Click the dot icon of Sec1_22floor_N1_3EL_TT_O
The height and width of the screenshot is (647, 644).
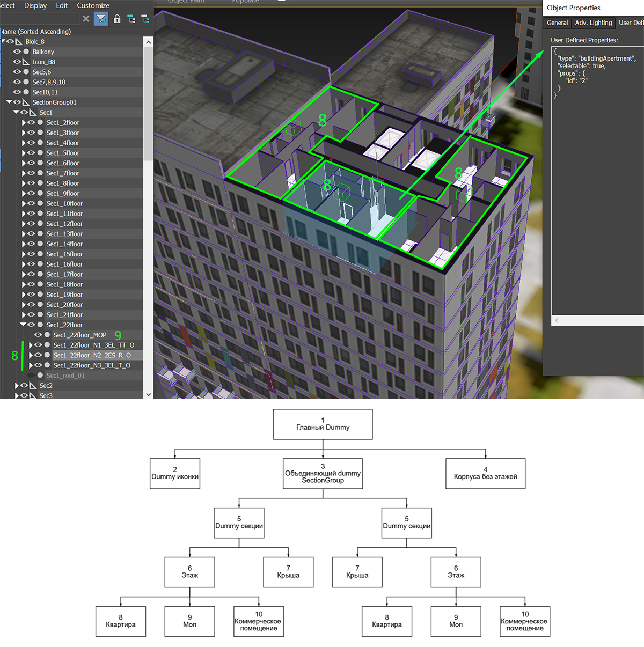[x=47, y=345]
